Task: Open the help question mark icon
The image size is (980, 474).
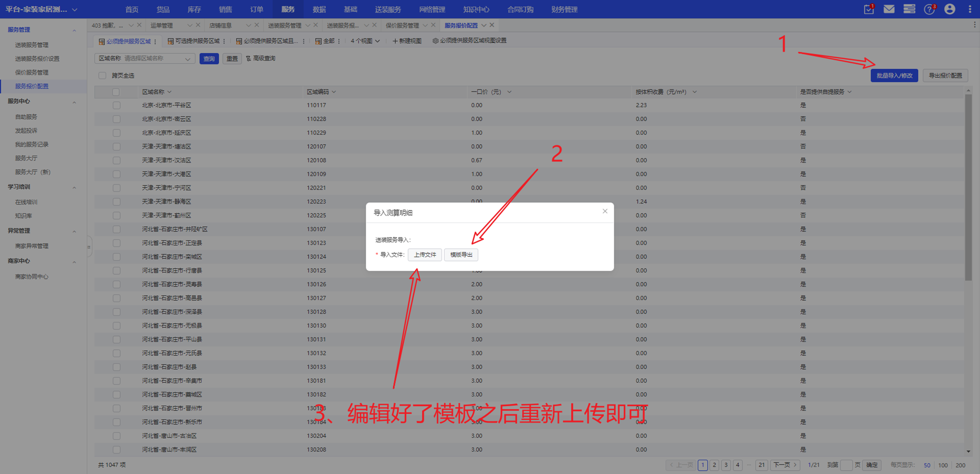Action: [x=929, y=9]
